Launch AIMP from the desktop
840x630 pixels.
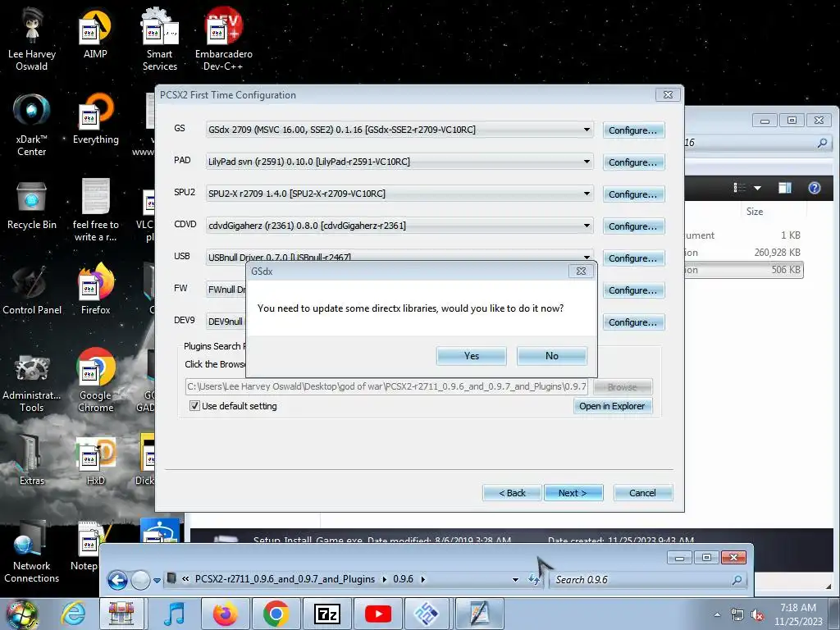(95, 34)
